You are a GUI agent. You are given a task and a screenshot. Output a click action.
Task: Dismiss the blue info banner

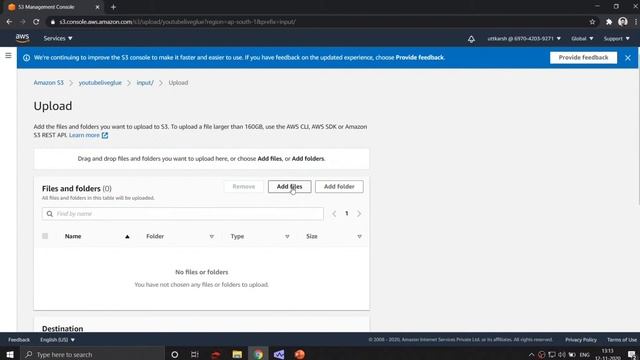click(628, 58)
